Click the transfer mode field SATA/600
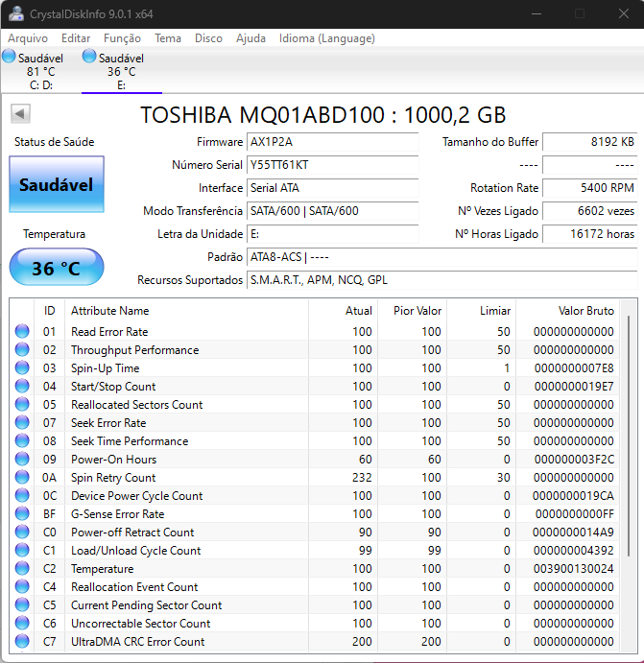This screenshot has width=644, height=663. [332, 210]
